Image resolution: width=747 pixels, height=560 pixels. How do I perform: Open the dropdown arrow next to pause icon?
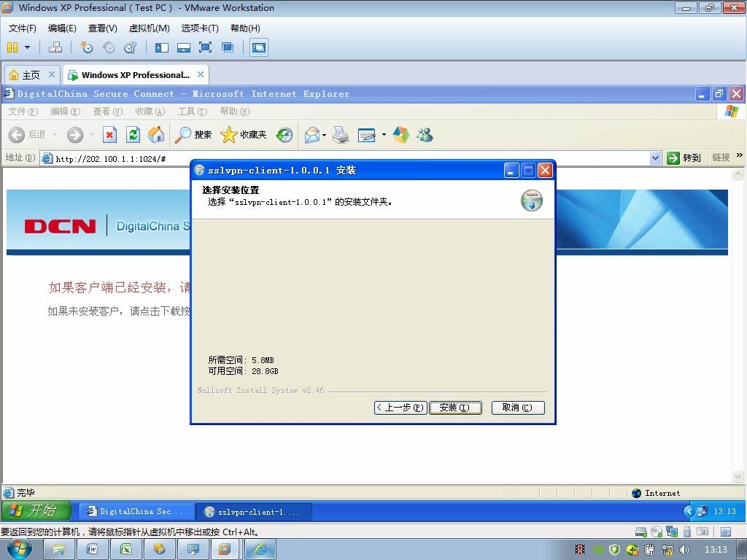tap(27, 47)
